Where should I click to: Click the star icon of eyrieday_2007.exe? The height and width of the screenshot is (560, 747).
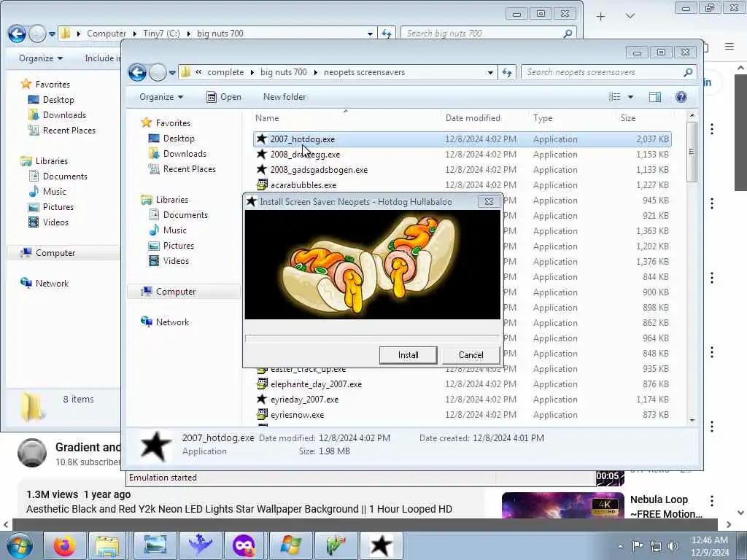tap(262, 399)
